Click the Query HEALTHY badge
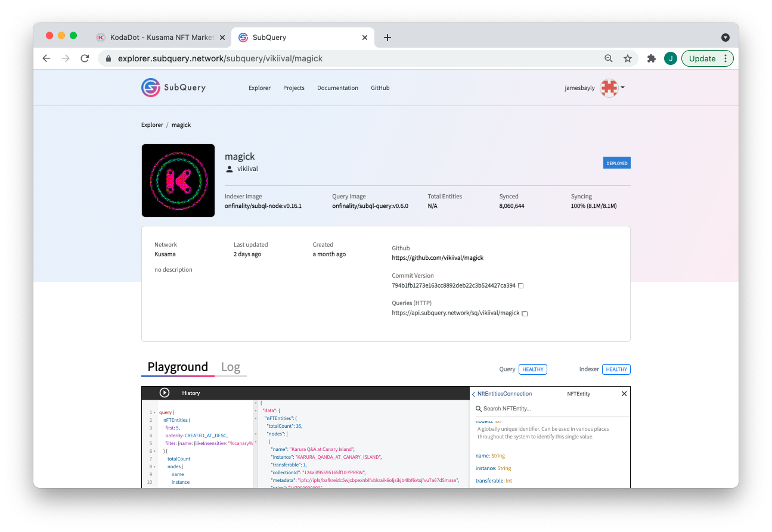Screen dimensions: 772x532 pyautogui.click(x=533, y=369)
